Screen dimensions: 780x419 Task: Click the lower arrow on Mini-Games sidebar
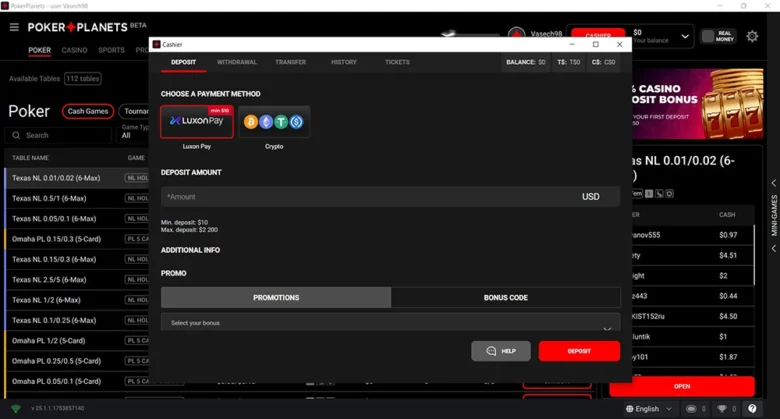(774, 248)
